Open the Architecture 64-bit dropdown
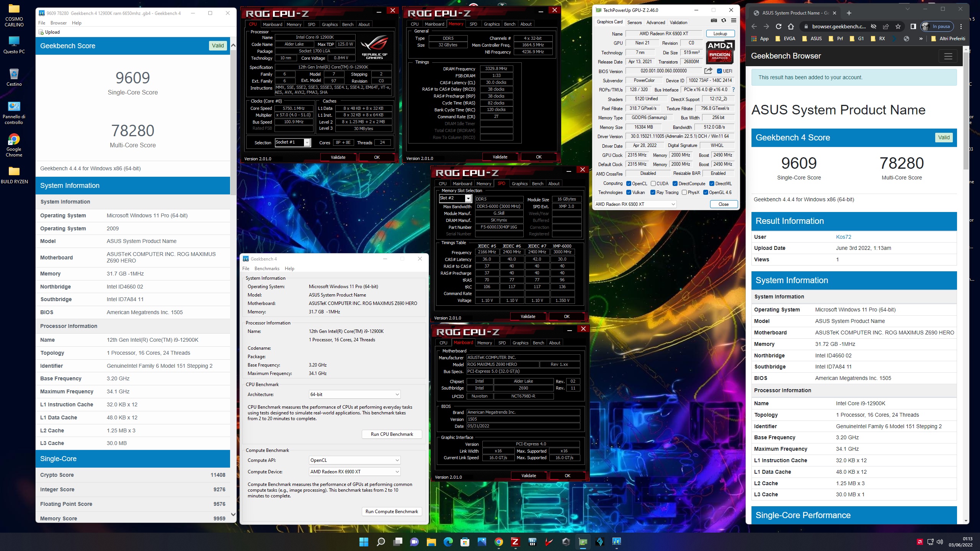980x551 pixels. [x=355, y=395]
